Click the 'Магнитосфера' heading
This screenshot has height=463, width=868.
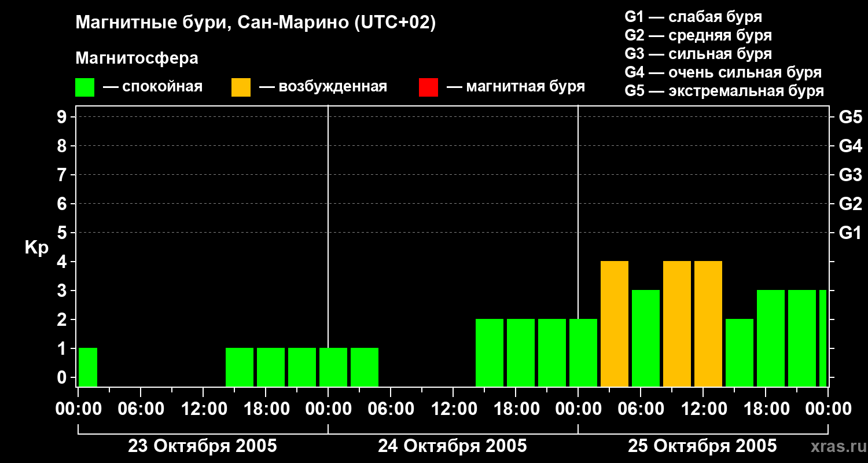[137, 58]
